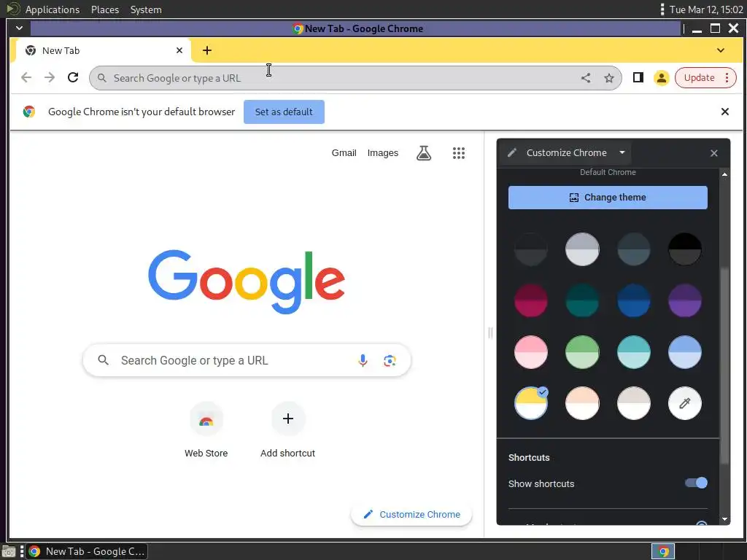Expand the Customize Chrome panel dropdown
This screenshot has width=747, height=560.
tap(622, 152)
